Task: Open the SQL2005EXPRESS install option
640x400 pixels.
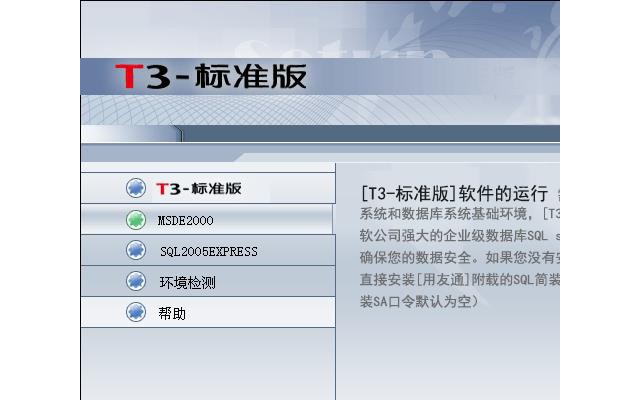Action: (x=208, y=250)
